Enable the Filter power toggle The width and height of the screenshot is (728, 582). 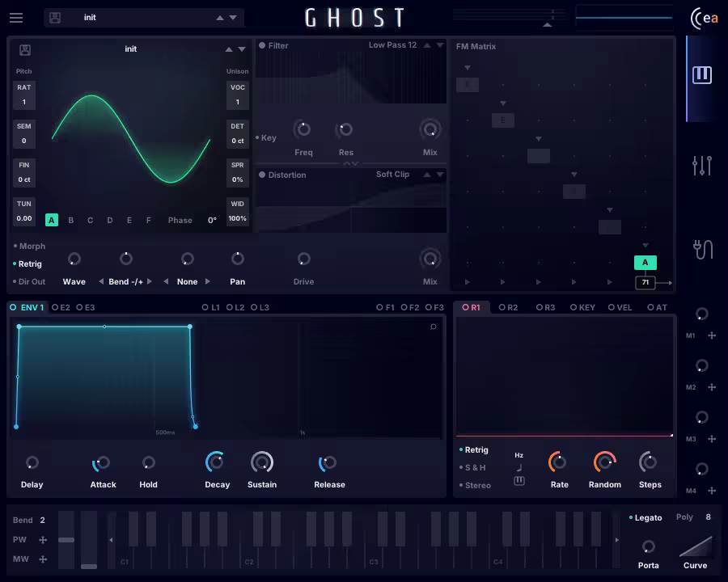(262, 46)
